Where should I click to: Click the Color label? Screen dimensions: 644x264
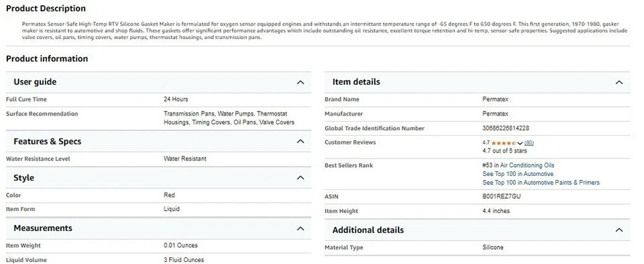(x=13, y=195)
